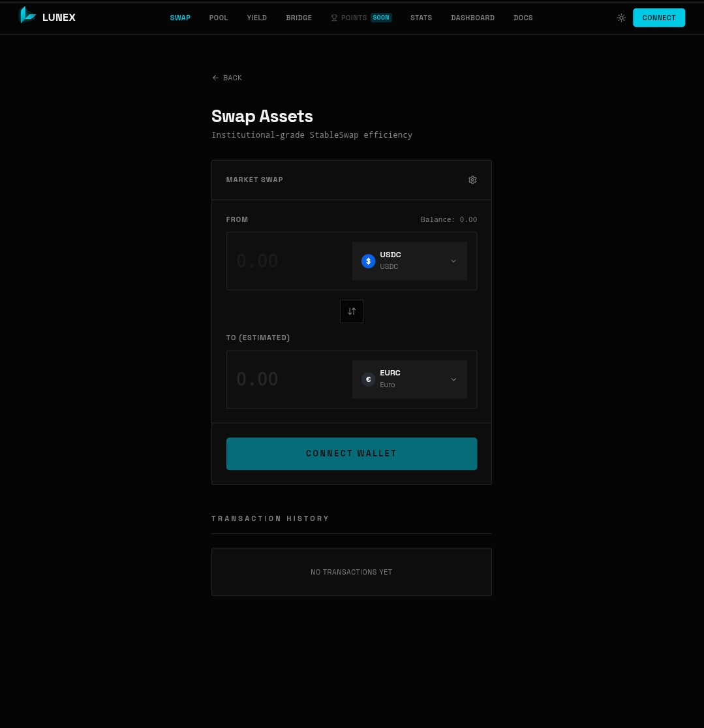The height and width of the screenshot is (728, 704).
Task: Open the Docs link
Action: [523, 18]
